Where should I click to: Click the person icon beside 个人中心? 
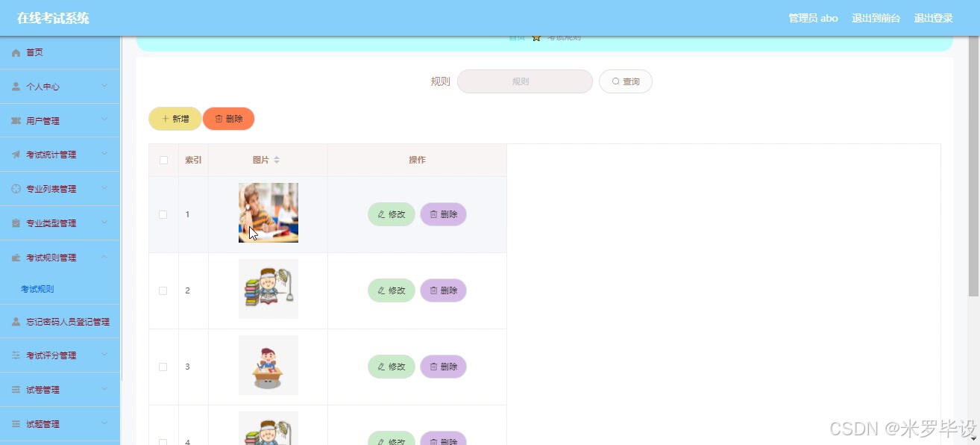[16, 87]
